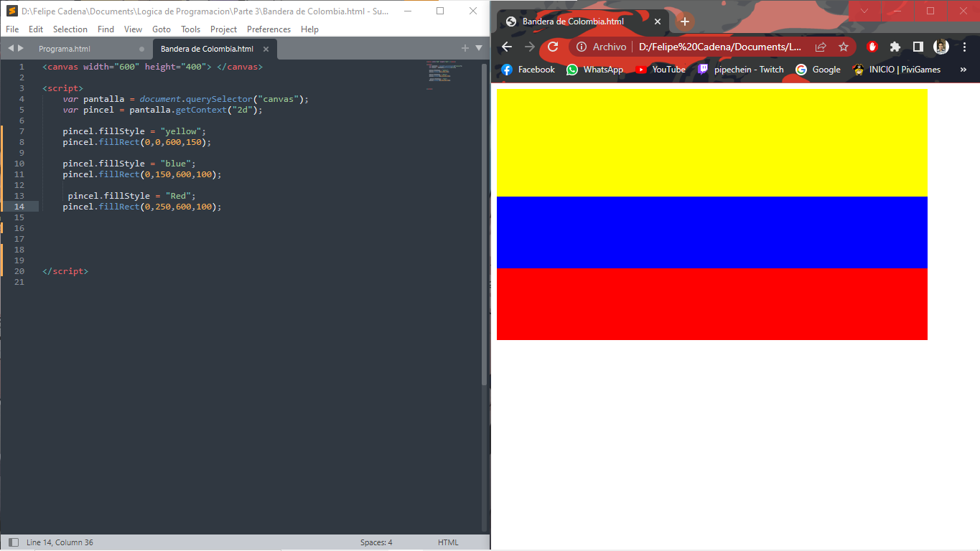Open the Goto menu
This screenshot has height=551, width=980.
162,29
